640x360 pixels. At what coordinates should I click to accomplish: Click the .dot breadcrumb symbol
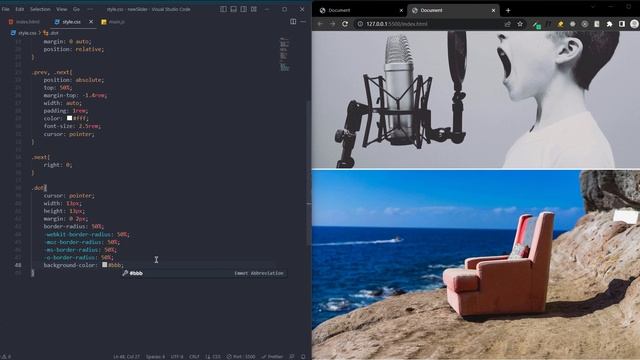tap(51, 33)
